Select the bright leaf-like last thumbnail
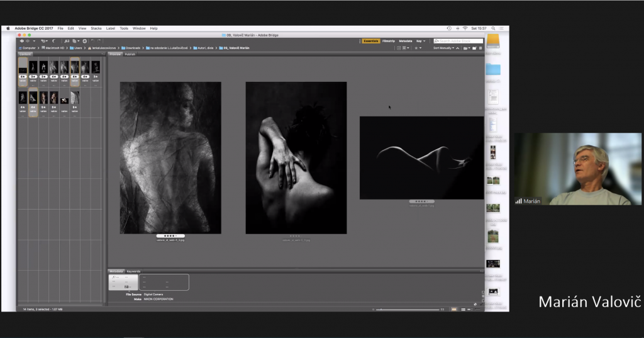This screenshot has width=644, height=338. click(75, 98)
